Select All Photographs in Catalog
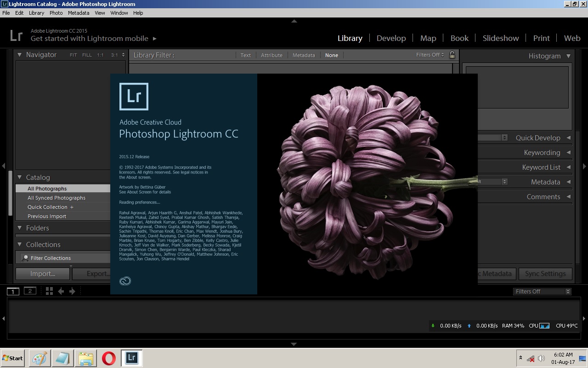Screen dimensions: 588x368 pyautogui.click(x=63, y=189)
